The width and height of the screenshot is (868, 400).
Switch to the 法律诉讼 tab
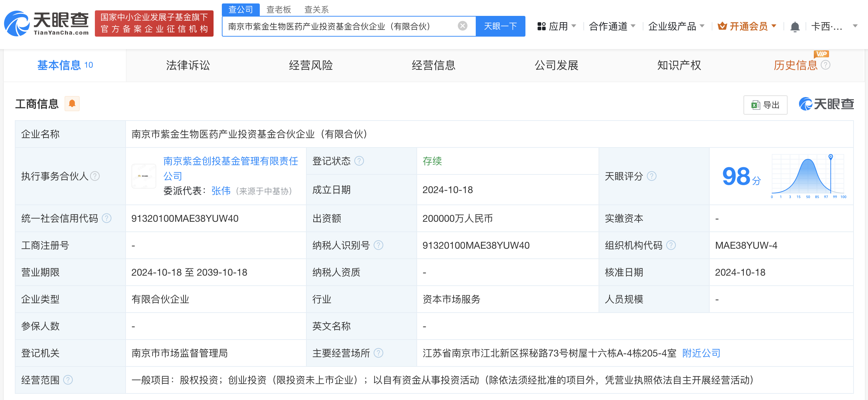[188, 65]
